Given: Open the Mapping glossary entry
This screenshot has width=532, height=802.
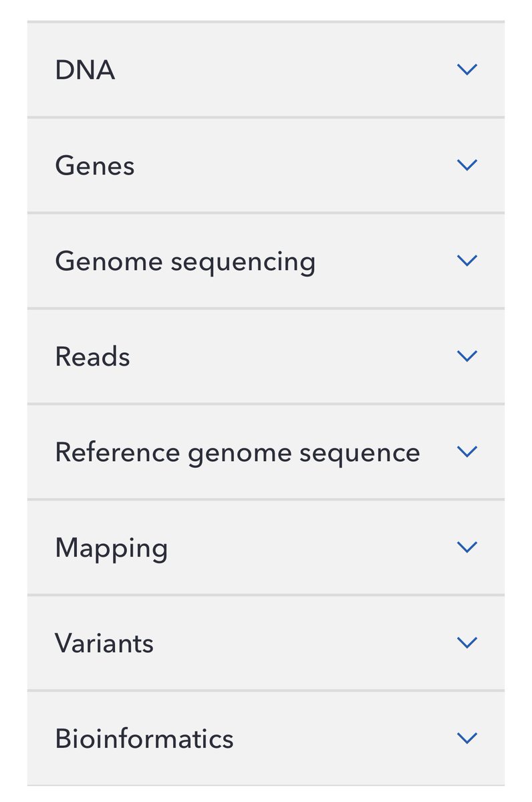Looking at the screenshot, I should (111, 548).
